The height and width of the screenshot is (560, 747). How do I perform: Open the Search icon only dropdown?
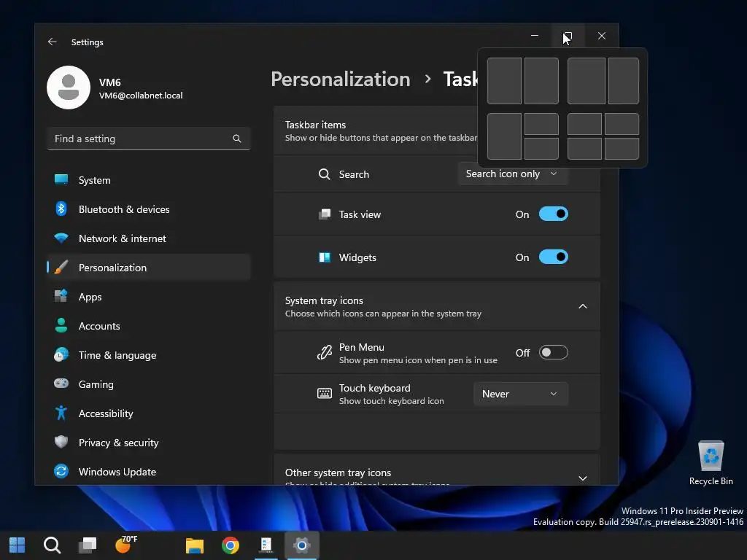coord(513,174)
